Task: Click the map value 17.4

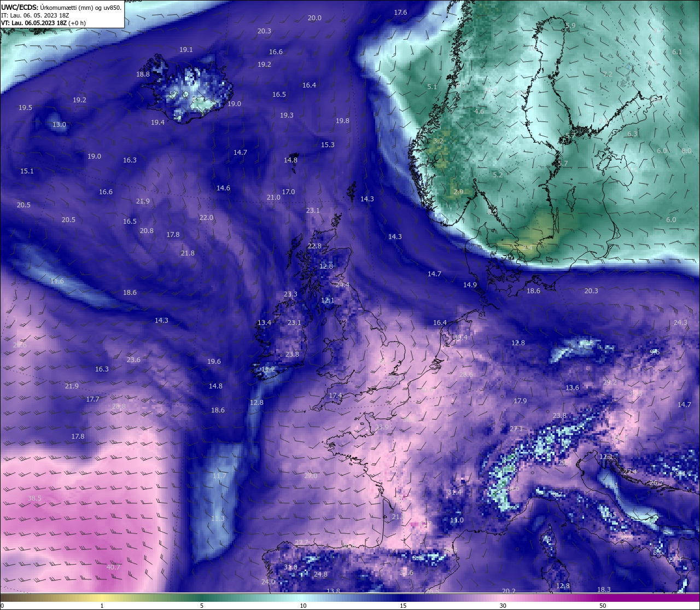Action: pos(335,396)
